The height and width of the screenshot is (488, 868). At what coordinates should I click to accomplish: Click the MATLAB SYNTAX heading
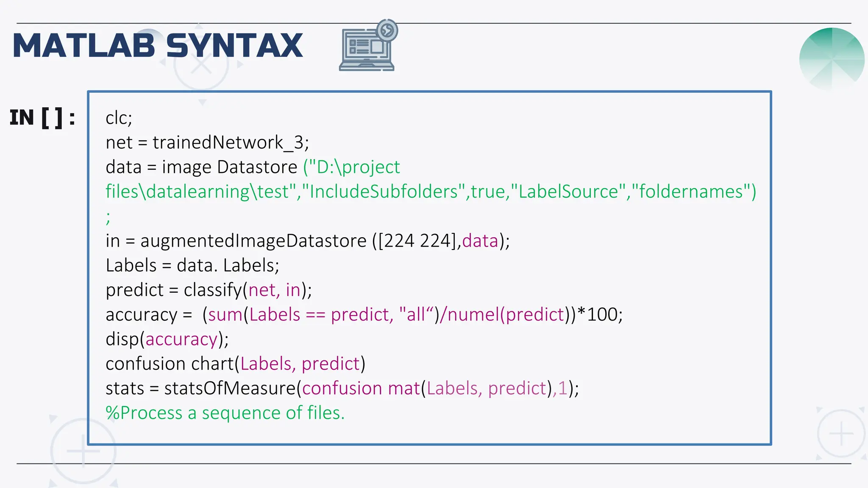coord(158,45)
